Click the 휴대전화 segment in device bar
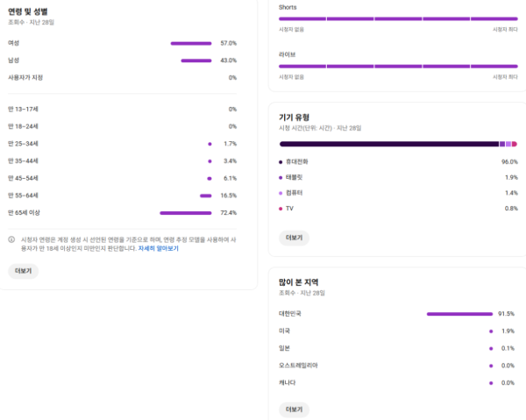This screenshot has height=420, width=526. tap(389, 144)
